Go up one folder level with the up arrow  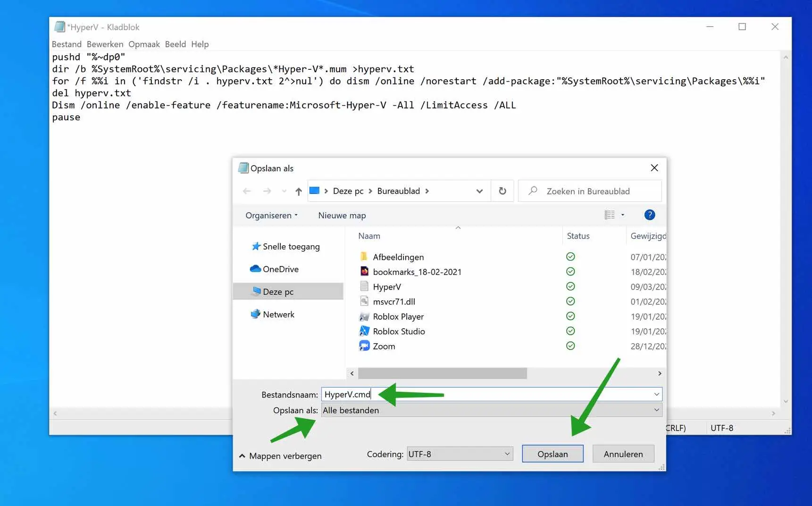tap(299, 191)
